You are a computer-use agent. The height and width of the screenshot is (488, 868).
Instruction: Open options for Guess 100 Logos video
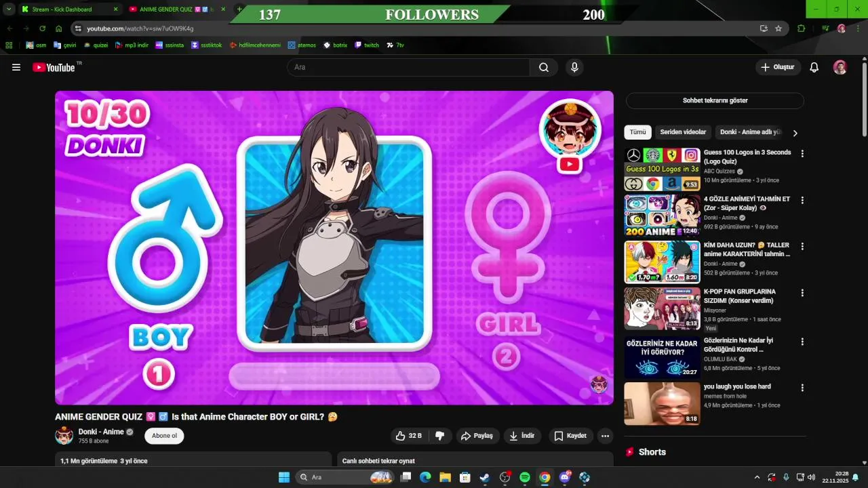click(802, 154)
